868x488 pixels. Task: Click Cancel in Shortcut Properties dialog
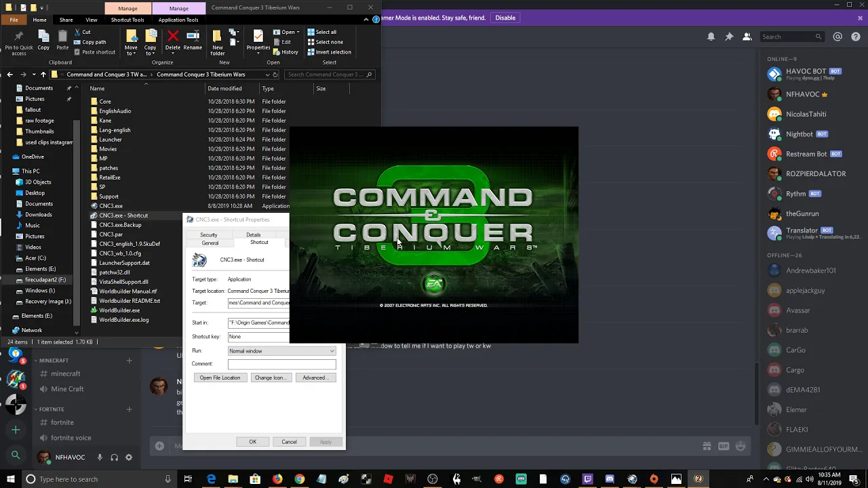coord(289,442)
